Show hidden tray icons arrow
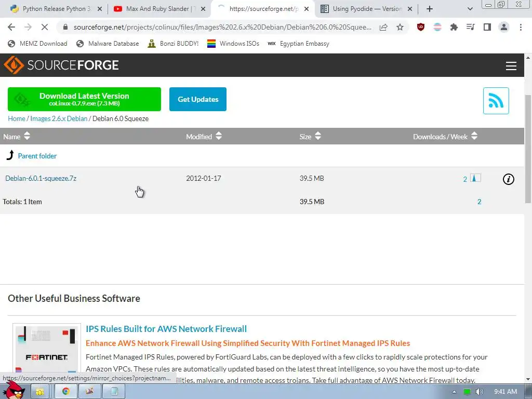 [454, 392]
